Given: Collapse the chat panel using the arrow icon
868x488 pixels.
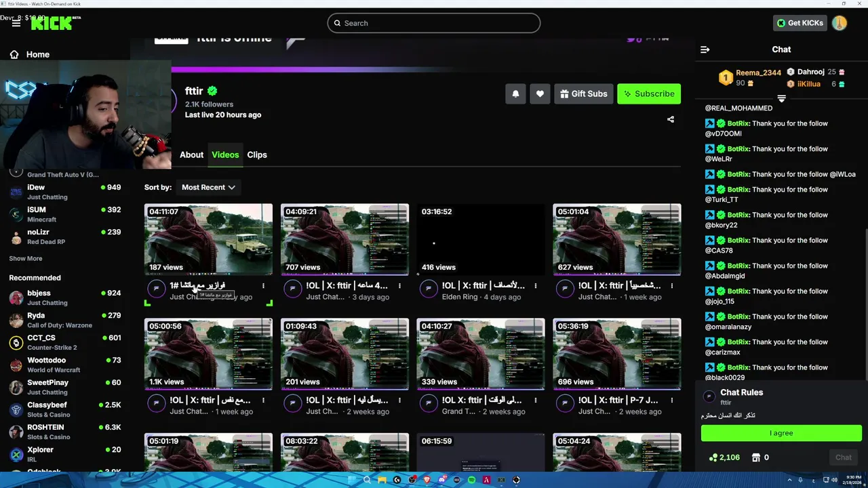Looking at the screenshot, I should click(705, 49).
